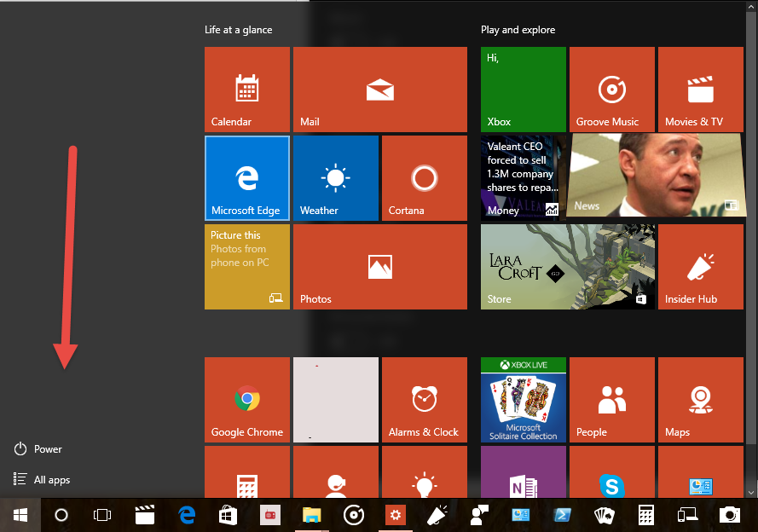
Task: Open the Microsoft Edge tile
Action: coord(247,178)
